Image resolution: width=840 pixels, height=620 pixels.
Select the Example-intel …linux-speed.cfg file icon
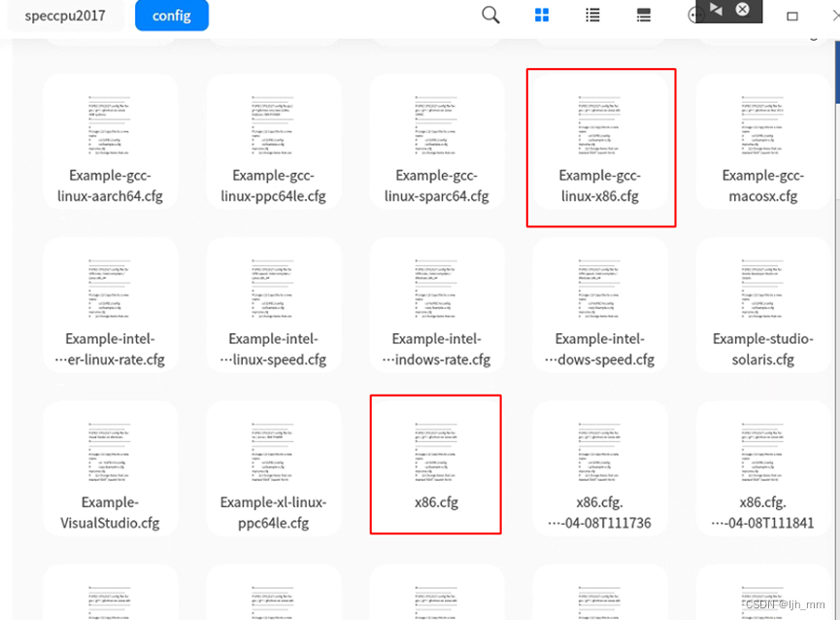point(273,290)
